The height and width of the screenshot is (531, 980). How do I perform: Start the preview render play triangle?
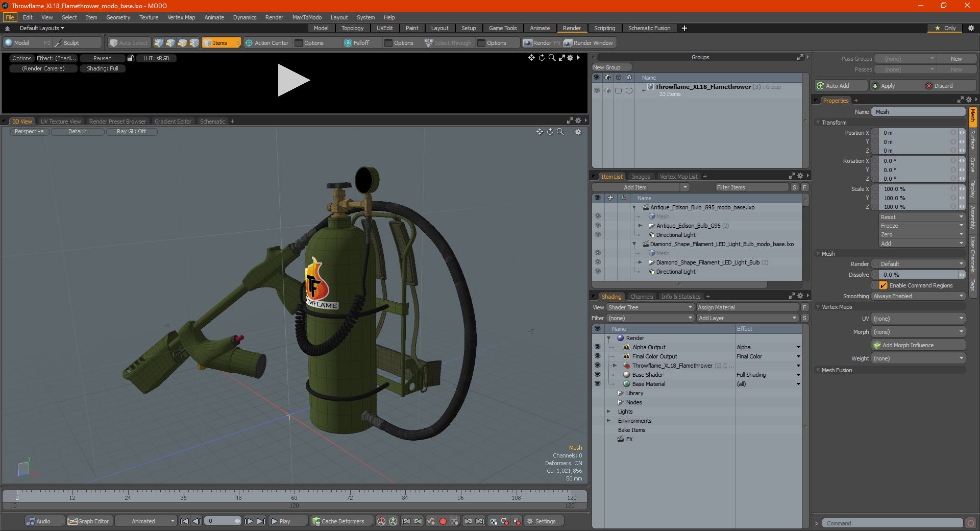pyautogui.click(x=293, y=80)
